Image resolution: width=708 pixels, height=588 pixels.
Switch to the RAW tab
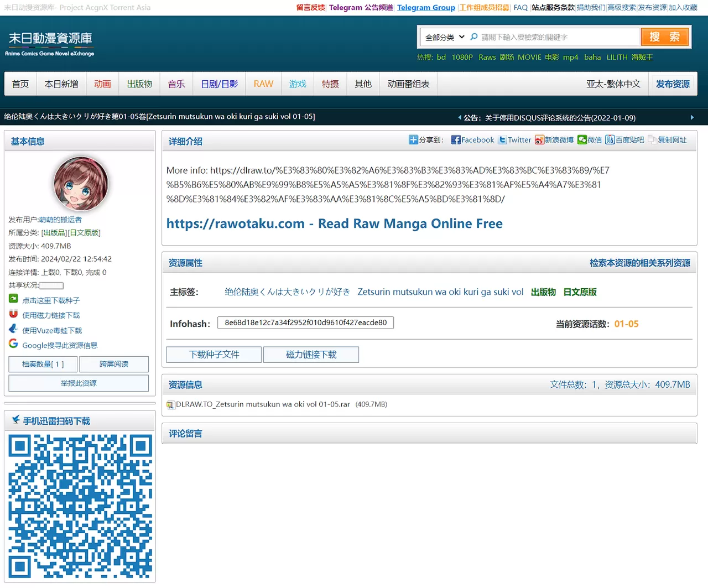pyautogui.click(x=263, y=84)
